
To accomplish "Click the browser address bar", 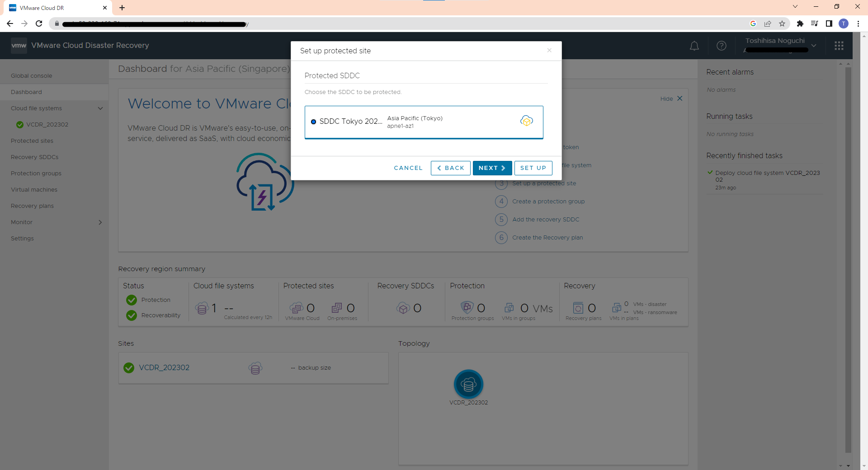I will pos(398,23).
